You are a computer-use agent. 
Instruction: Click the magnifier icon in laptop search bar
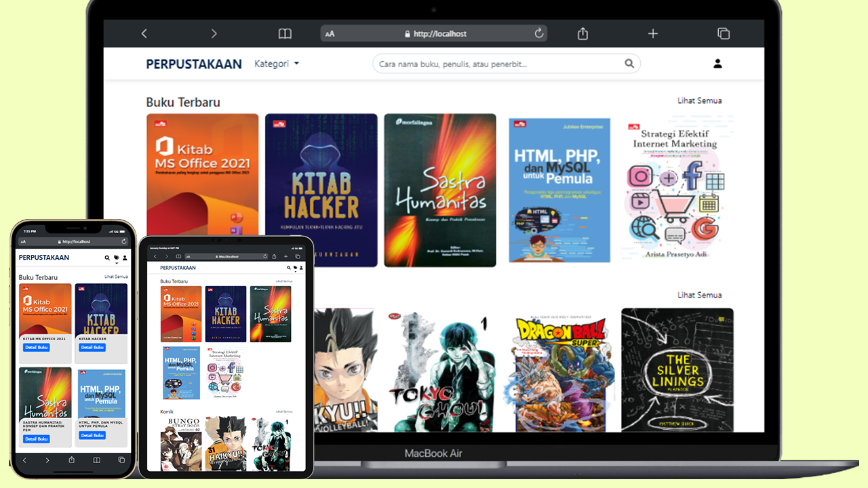click(629, 64)
